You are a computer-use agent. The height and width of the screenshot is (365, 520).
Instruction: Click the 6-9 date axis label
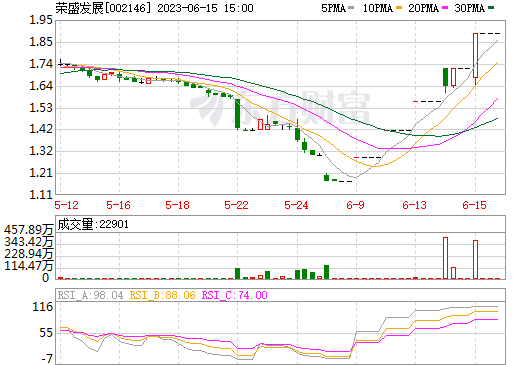(355, 205)
